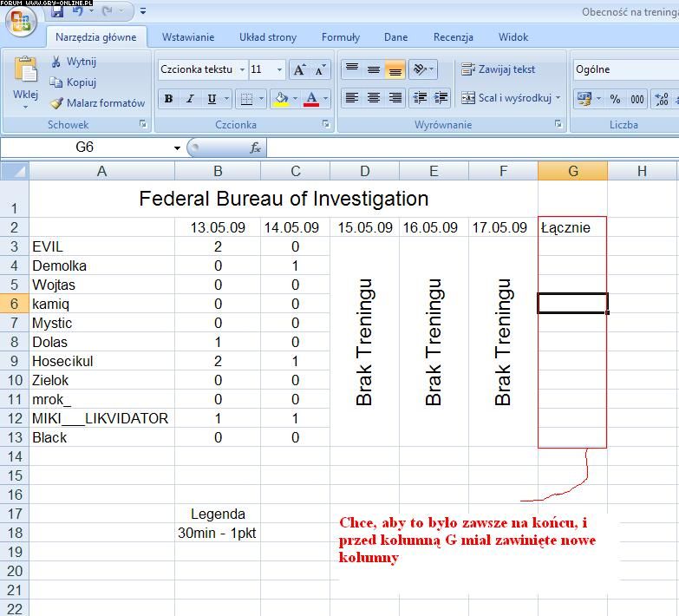Open the Formuły tab
Viewport: 679px width, 616px height.
tap(340, 37)
